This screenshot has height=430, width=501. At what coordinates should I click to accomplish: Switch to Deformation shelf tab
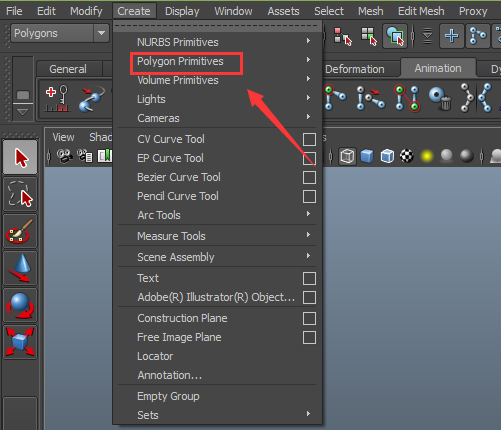pos(355,69)
